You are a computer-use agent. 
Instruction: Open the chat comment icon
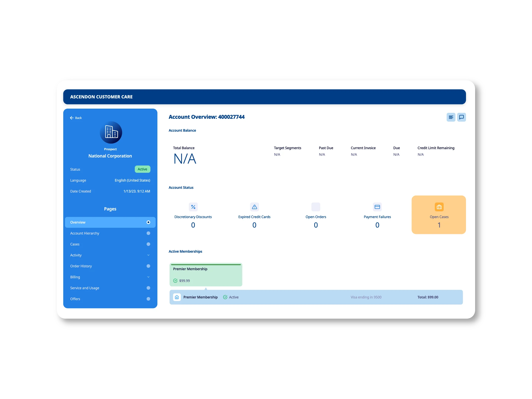coord(461,117)
